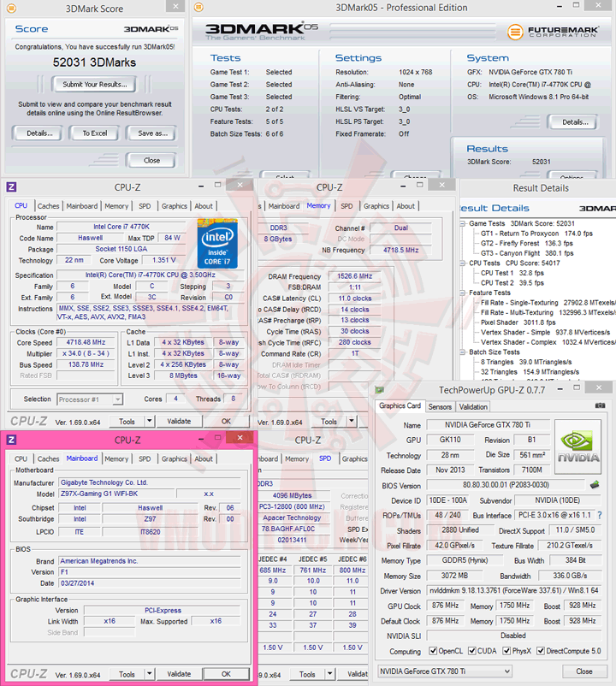This screenshot has height=686, width=616.
Task: Click Tools button in Mainboard CPU-Z window
Action: (127, 674)
